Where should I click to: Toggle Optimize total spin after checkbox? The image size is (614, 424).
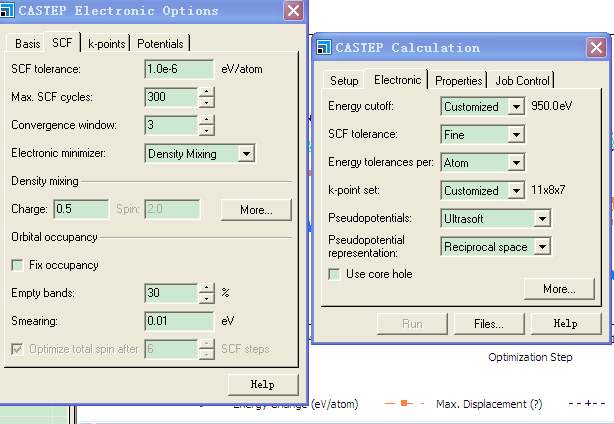coord(17,348)
